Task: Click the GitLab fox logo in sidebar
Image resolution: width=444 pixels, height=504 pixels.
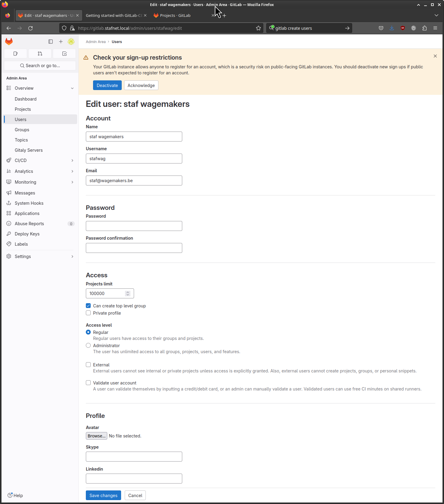Action: coord(9,42)
